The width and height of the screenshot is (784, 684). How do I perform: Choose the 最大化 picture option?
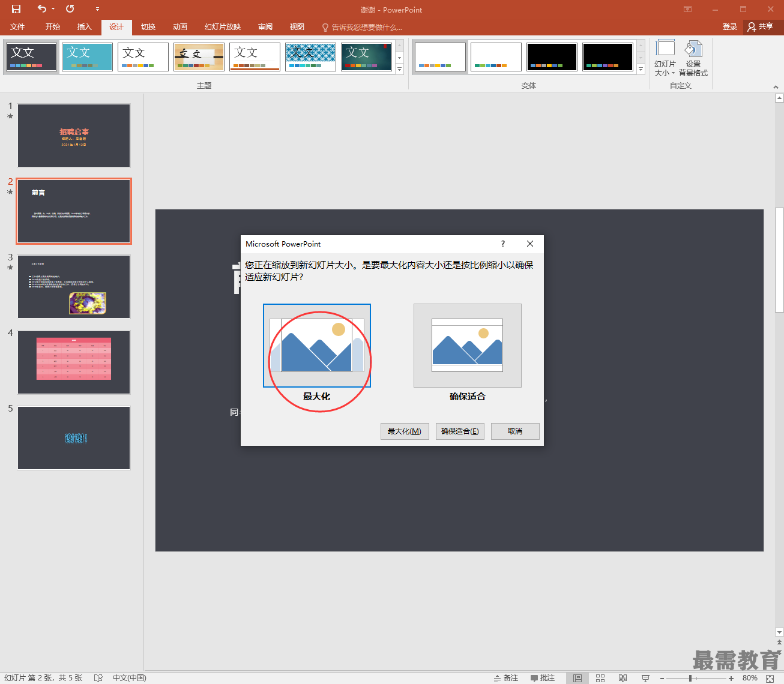317,346
